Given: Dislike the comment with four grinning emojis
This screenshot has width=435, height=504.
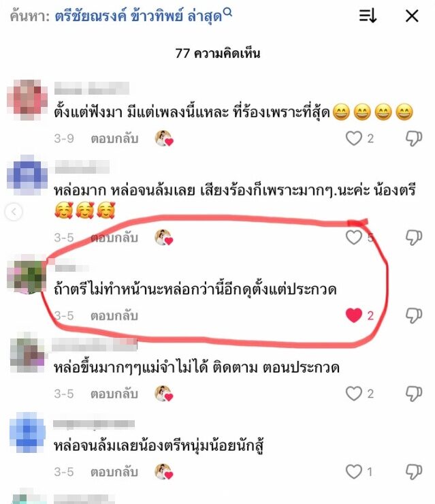Looking at the screenshot, I should pos(414,138).
